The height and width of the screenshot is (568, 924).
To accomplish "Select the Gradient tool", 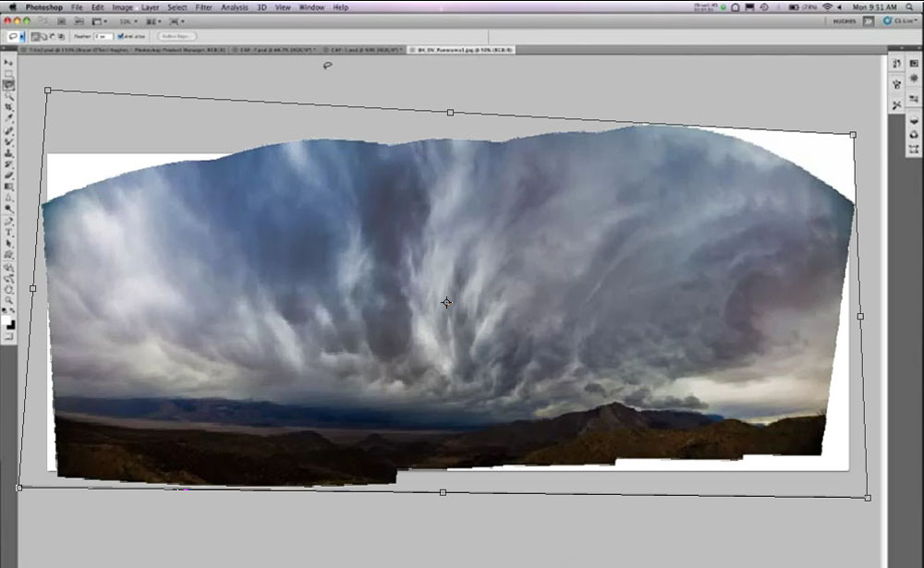I will pos(8,187).
